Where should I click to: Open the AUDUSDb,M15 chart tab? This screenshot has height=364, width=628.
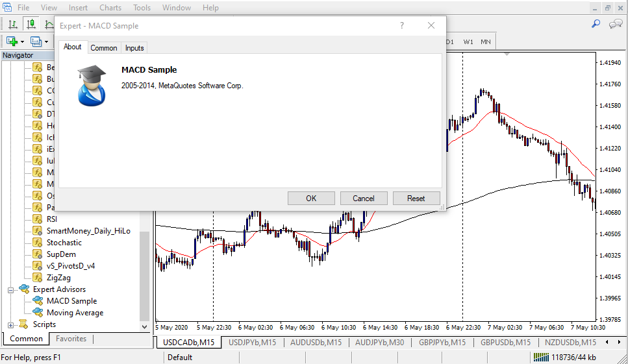(x=316, y=343)
